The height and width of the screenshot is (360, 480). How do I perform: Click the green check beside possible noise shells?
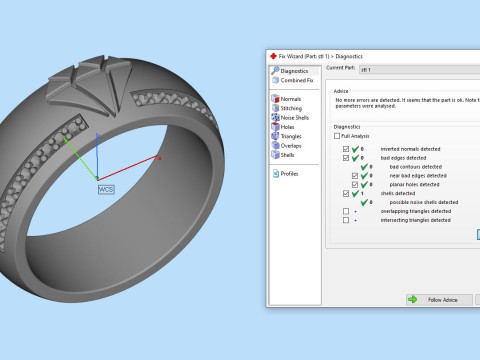[x=364, y=202]
